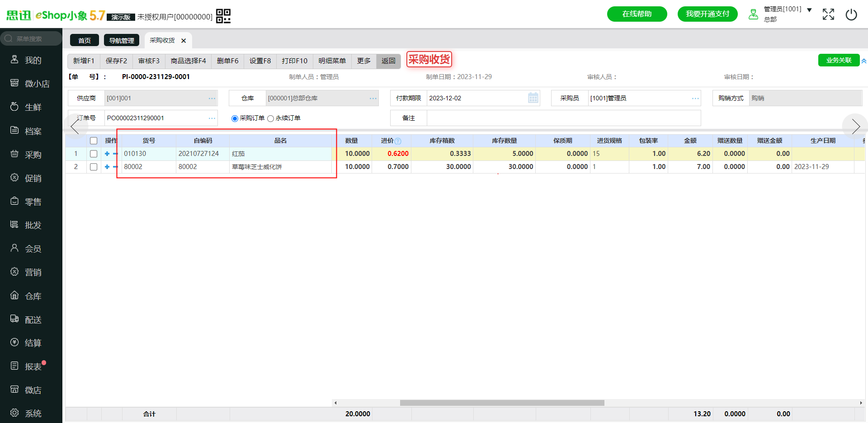Toggle the select-all header checkbox

click(94, 141)
